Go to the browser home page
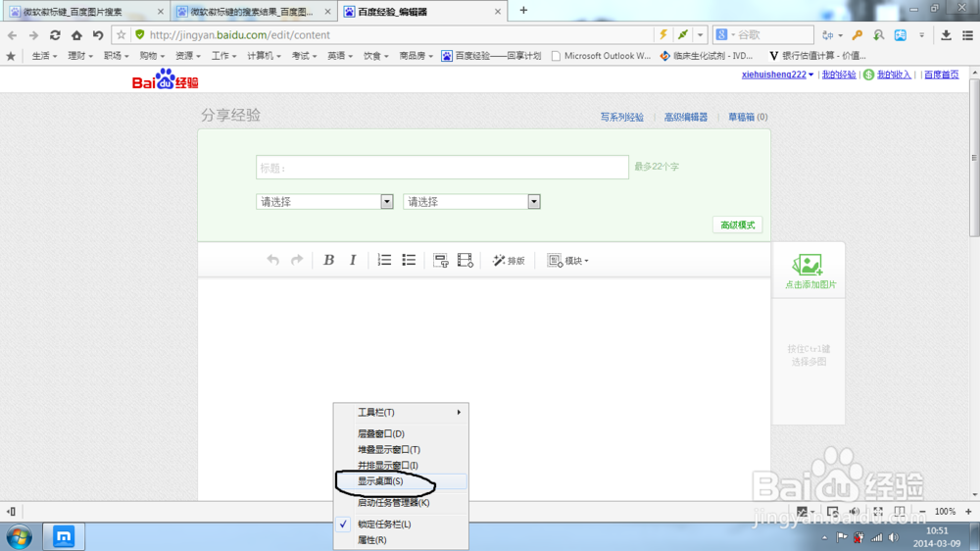 tap(76, 35)
